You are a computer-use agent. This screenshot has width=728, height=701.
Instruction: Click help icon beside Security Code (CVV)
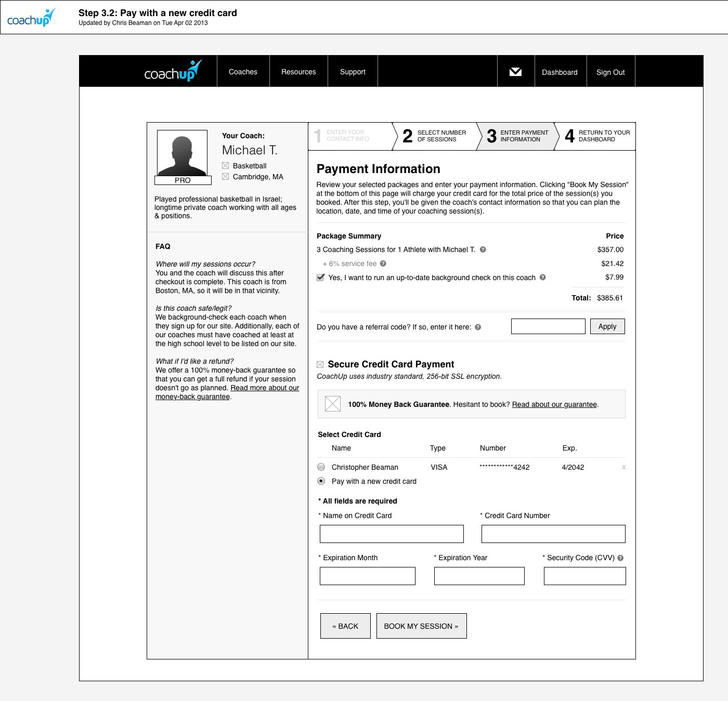click(x=620, y=558)
